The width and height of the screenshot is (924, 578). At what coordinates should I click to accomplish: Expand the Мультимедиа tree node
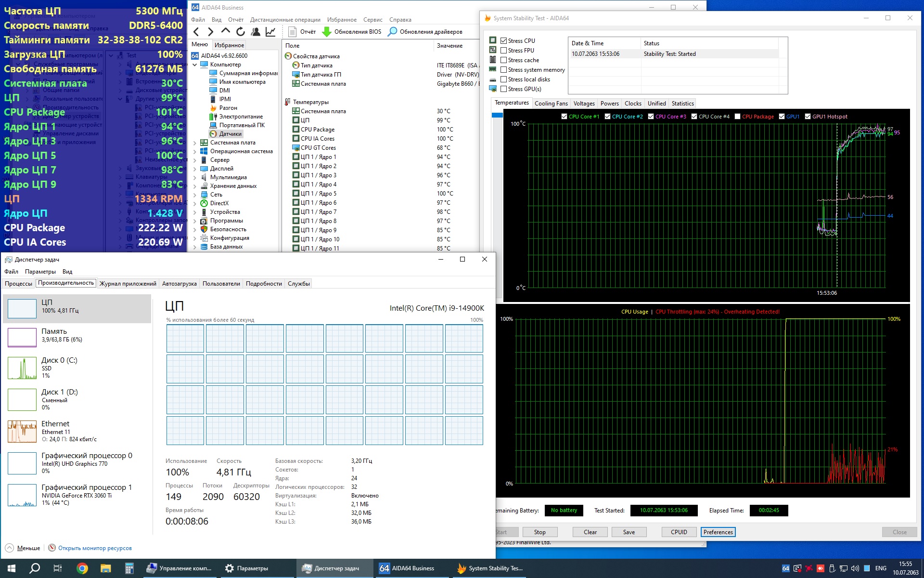click(195, 177)
